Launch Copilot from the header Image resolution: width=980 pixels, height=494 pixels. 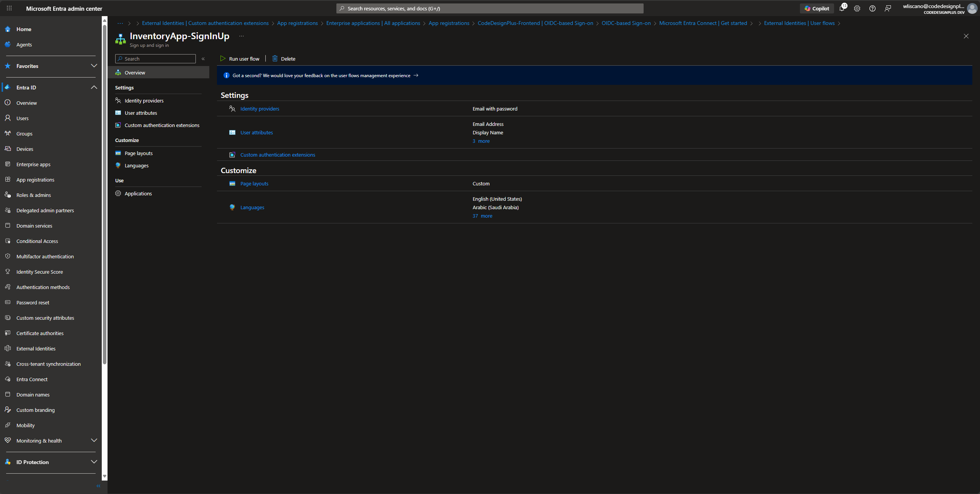coord(817,8)
